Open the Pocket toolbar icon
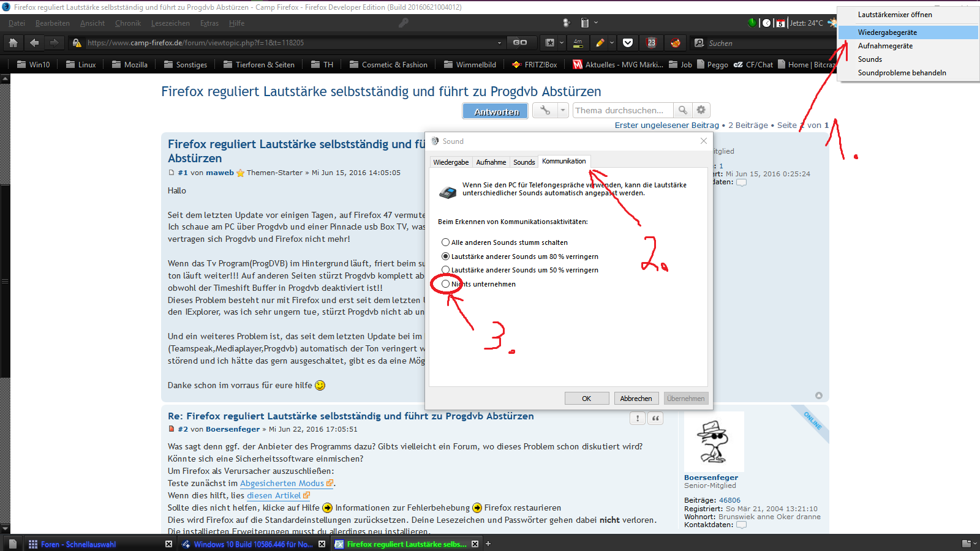This screenshot has height=551, width=980. point(628,43)
